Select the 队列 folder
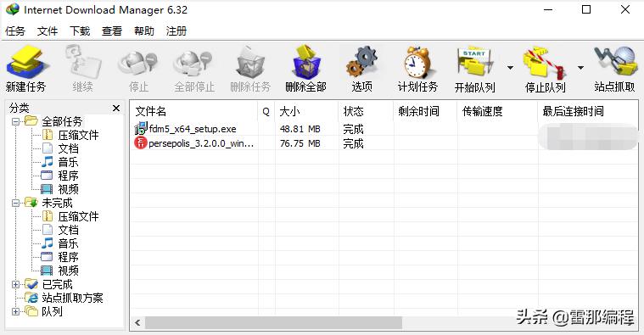The width and height of the screenshot is (644, 335). pos(52,311)
